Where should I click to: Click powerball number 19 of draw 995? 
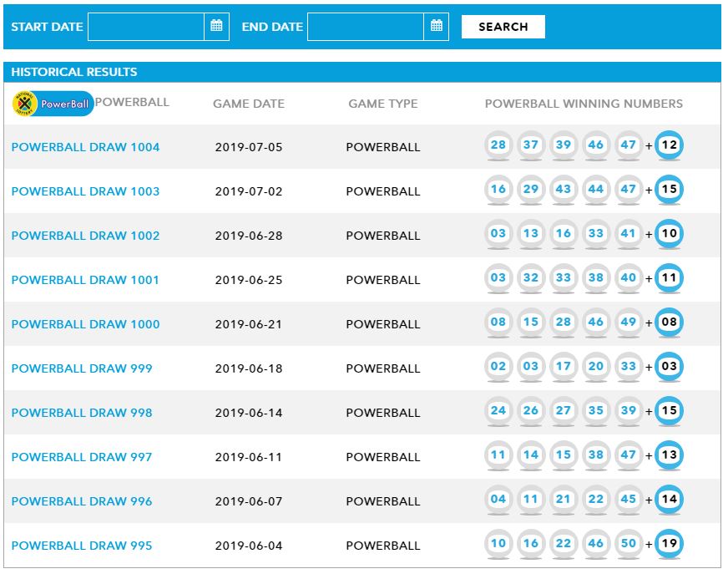click(x=669, y=544)
